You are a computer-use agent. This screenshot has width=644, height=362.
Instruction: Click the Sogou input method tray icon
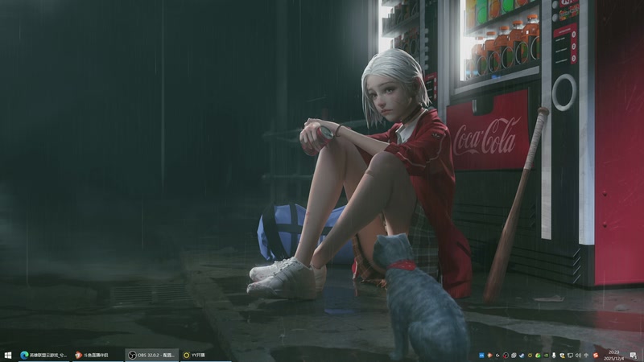[x=596, y=356]
